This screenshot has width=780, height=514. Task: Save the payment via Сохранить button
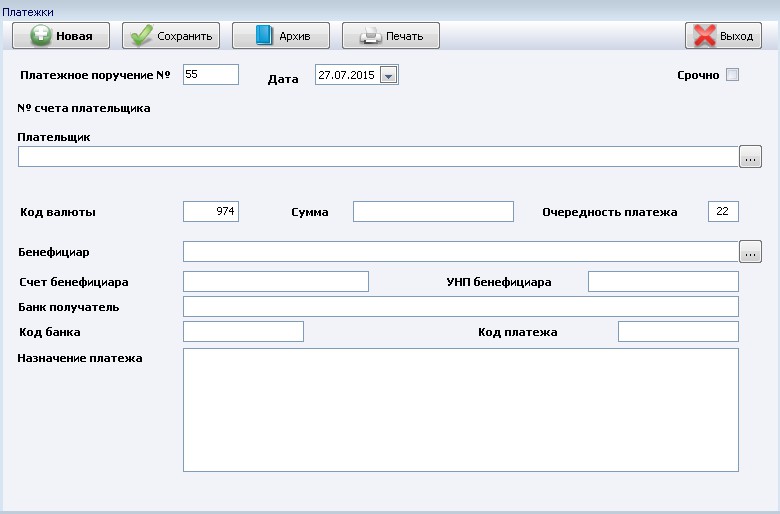pos(171,36)
